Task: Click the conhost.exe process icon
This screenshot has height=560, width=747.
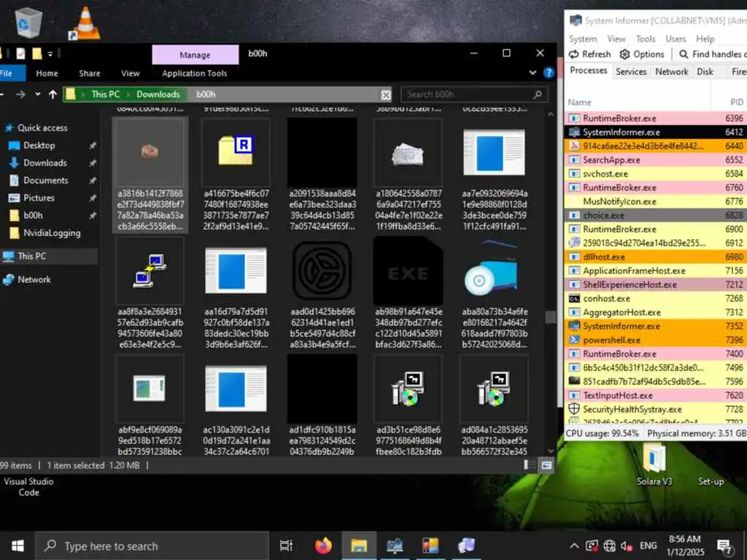Action: click(574, 298)
